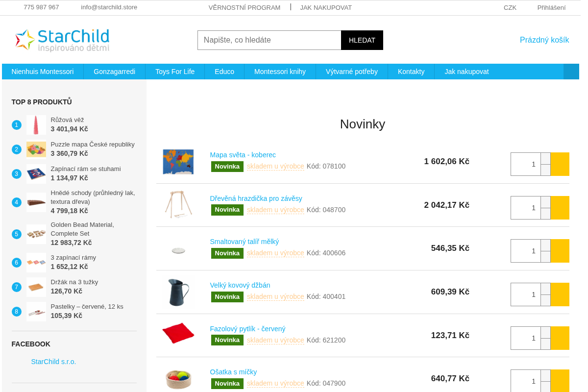The image size is (588, 392).
Task: Open Puzzle mapa České republiky thumbnail
Action: point(36,149)
